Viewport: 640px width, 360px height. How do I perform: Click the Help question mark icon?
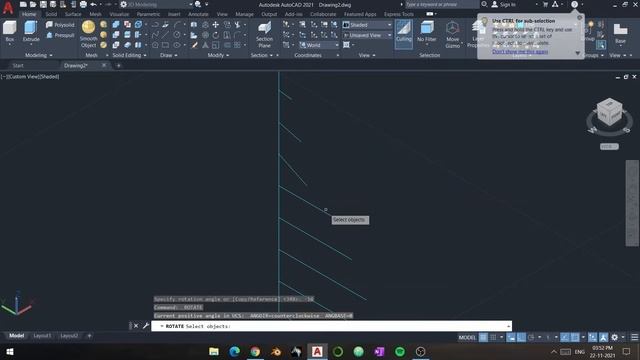[x=574, y=4]
